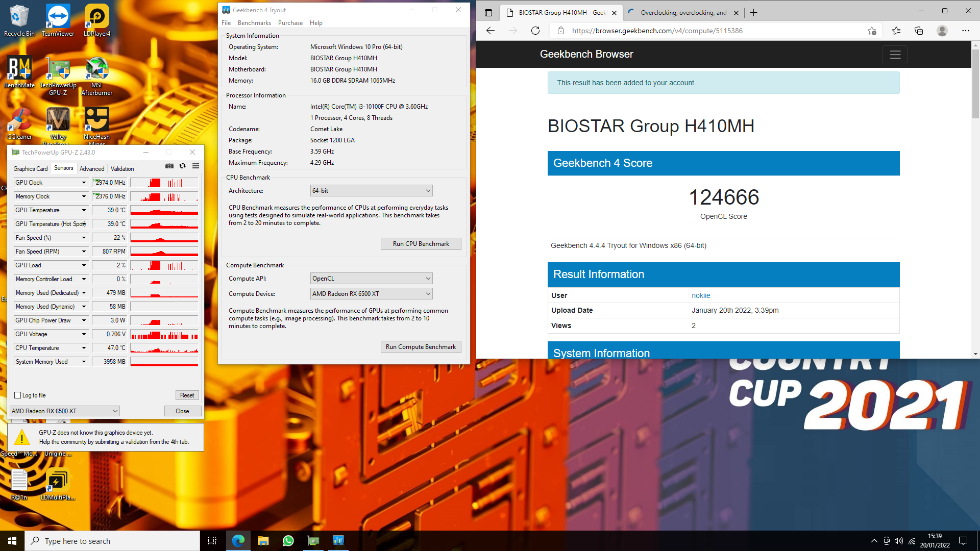The width and height of the screenshot is (980, 551).
Task: Open the Purchase menu in Geekbench 4
Action: [x=290, y=23]
